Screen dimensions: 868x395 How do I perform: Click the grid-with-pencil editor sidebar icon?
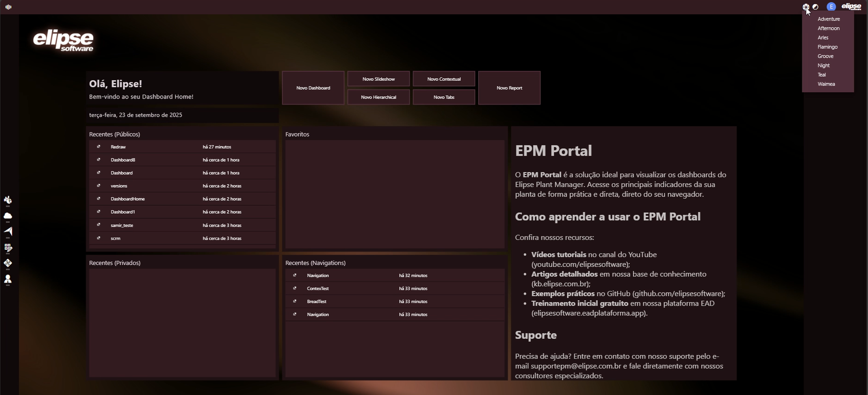click(x=8, y=247)
